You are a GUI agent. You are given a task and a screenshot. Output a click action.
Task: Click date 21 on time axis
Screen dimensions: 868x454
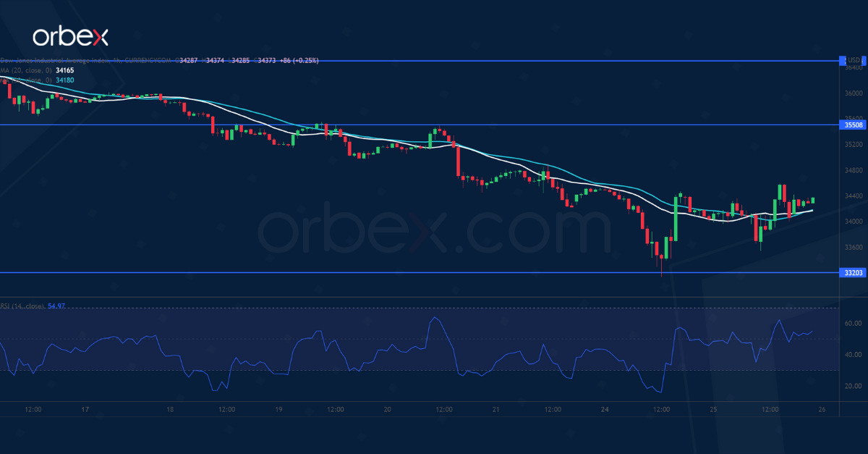(495, 410)
